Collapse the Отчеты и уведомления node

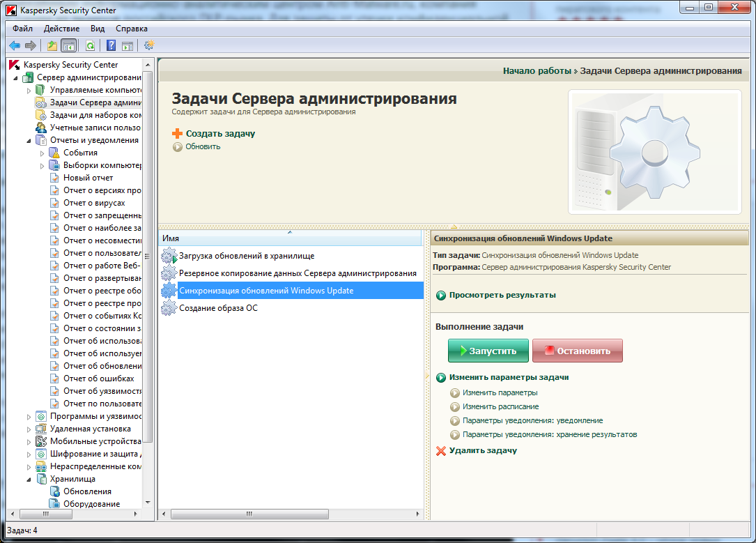29,140
